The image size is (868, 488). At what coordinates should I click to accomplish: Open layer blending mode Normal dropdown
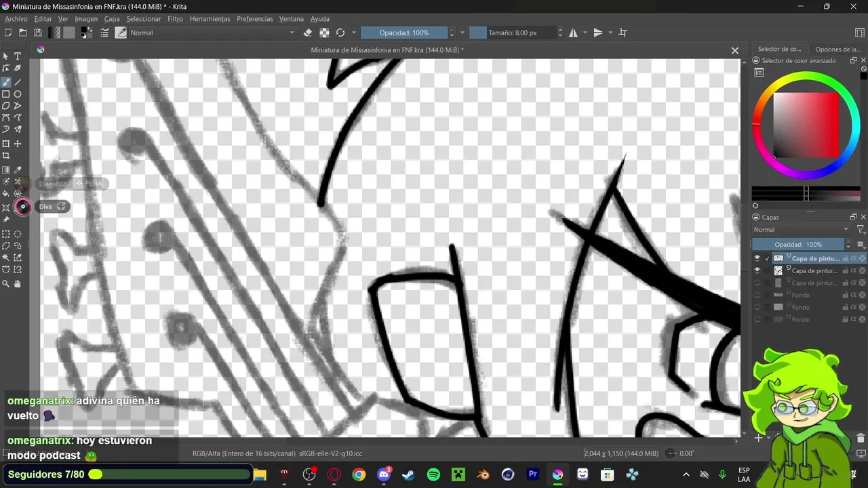(802, 230)
